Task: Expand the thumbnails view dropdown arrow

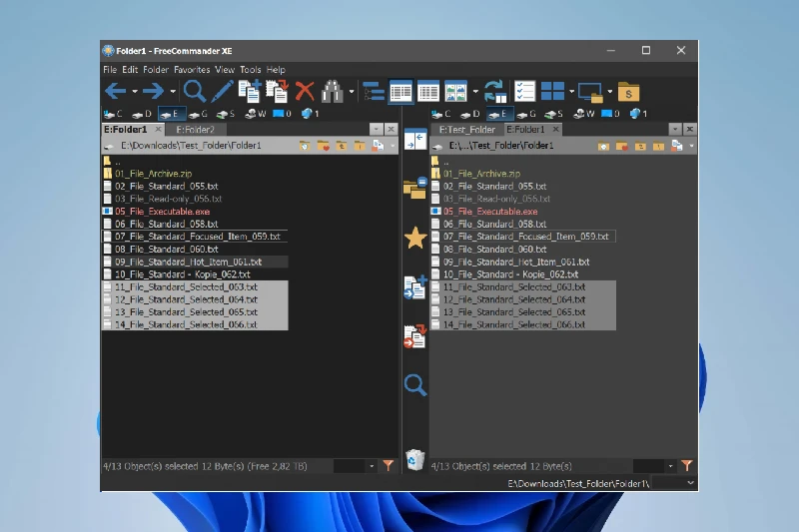Action: (475, 92)
